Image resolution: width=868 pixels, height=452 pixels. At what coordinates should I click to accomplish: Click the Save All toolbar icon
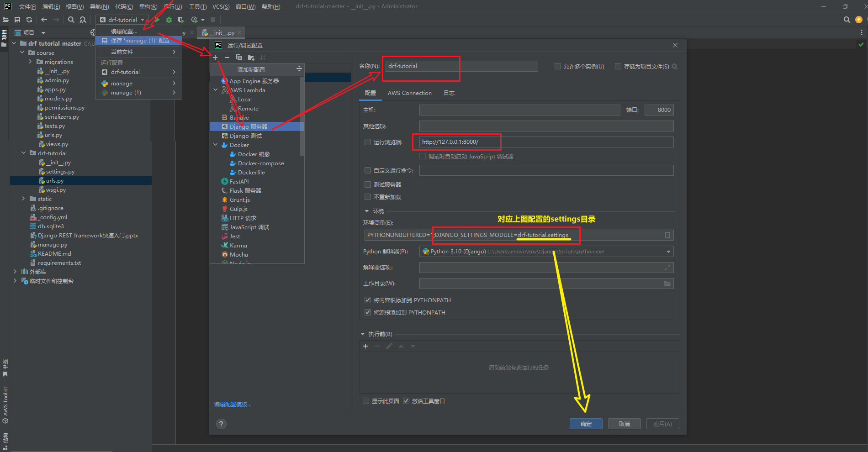point(17,20)
